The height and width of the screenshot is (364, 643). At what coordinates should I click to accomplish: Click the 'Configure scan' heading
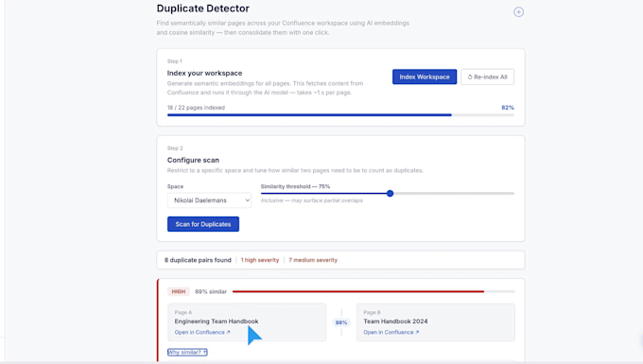click(x=193, y=160)
